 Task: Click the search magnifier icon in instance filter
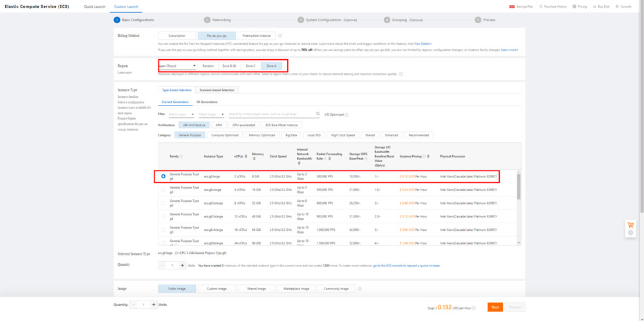click(317, 114)
